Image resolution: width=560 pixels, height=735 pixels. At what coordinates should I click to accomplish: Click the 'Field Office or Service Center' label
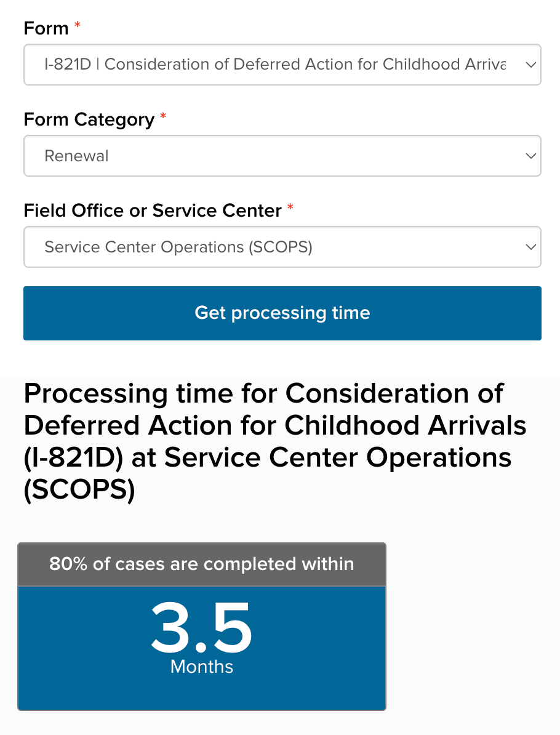152,211
